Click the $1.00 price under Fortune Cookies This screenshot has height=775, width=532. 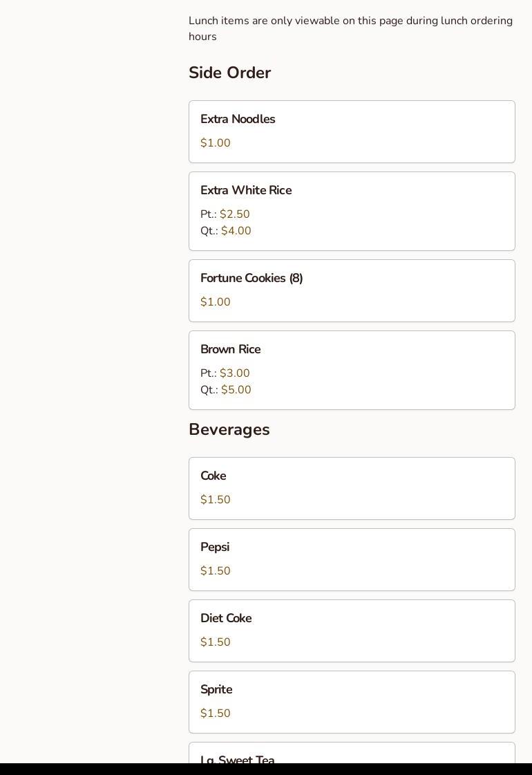216,302
